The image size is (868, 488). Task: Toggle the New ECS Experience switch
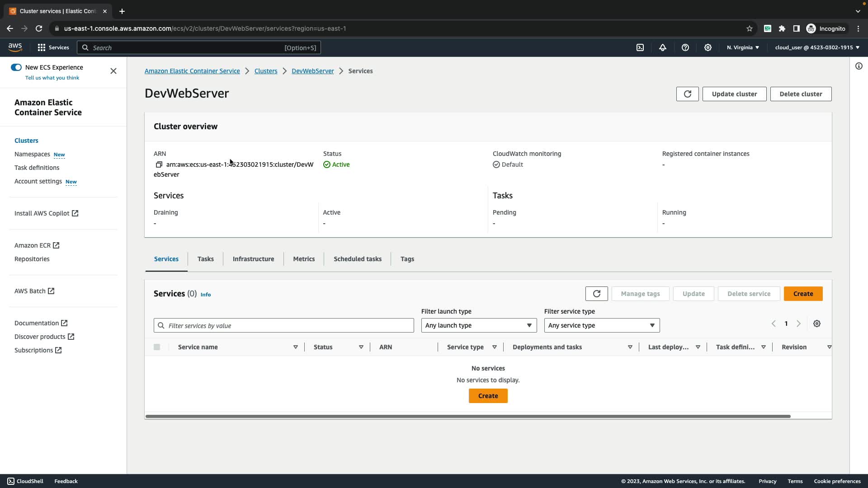point(16,67)
